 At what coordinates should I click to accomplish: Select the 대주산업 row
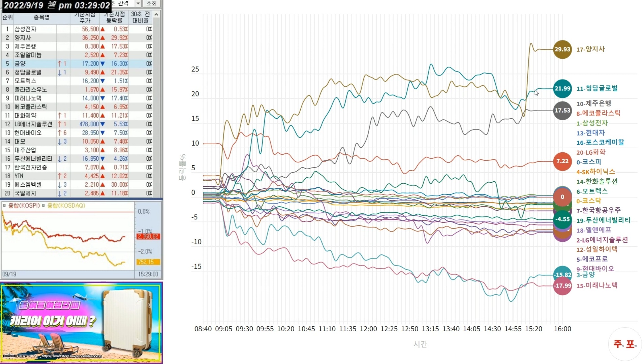point(77,150)
